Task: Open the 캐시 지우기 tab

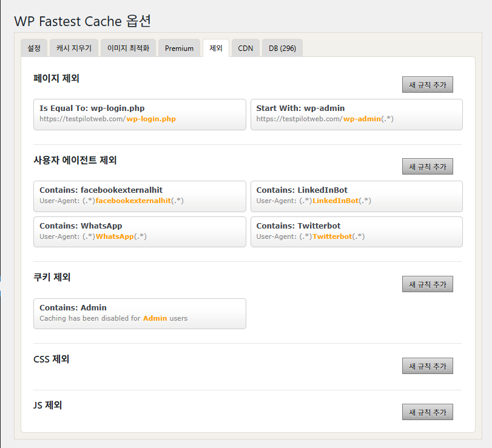Action: (73, 47)
